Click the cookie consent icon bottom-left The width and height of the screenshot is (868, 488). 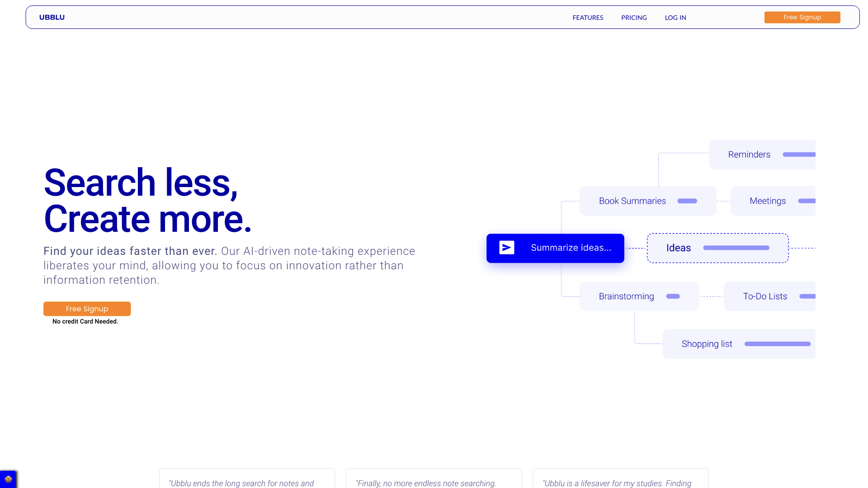click(8, 479)
